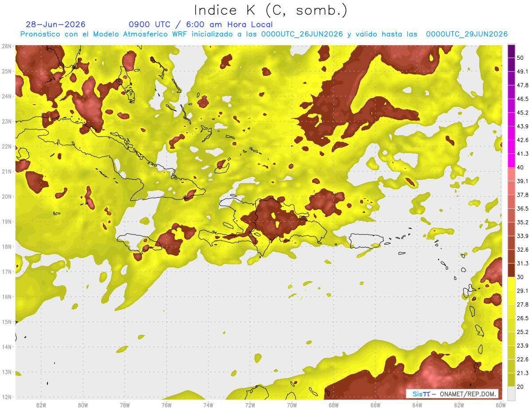This screenshot has height=411, width=532.
Task: Click the legend value '40'
Action: (x=520, y=168)
